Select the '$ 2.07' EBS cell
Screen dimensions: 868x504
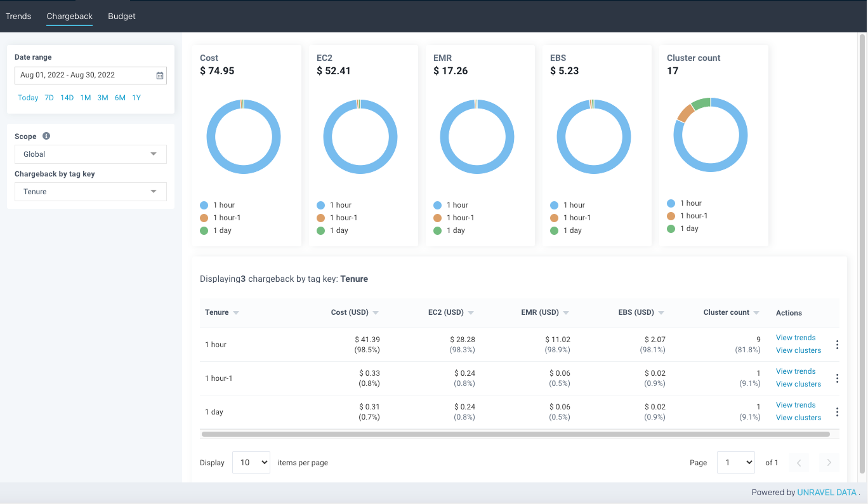(x=655, y=340)
